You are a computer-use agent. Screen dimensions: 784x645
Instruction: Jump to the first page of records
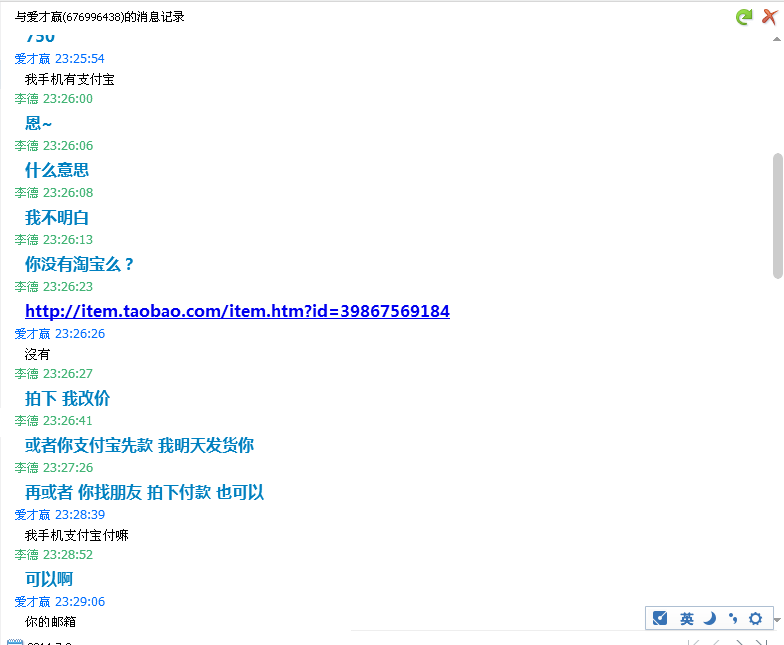coord(691,642)
